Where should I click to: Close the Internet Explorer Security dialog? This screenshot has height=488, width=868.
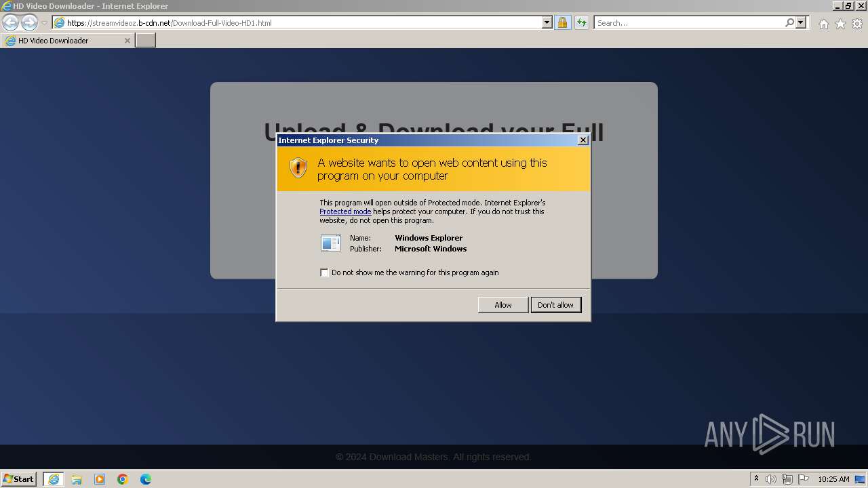(583, 140)
